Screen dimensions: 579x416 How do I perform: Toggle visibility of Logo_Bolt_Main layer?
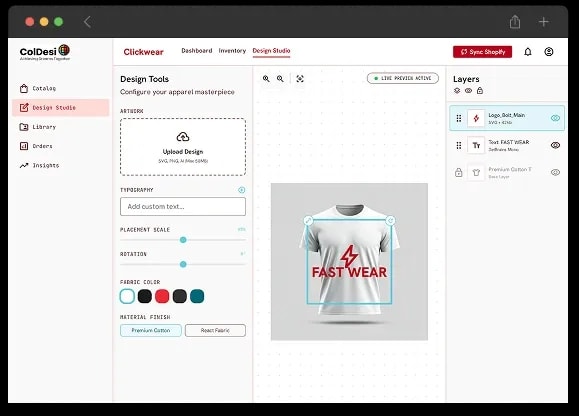pyautogui.click(x=555, y=118)
